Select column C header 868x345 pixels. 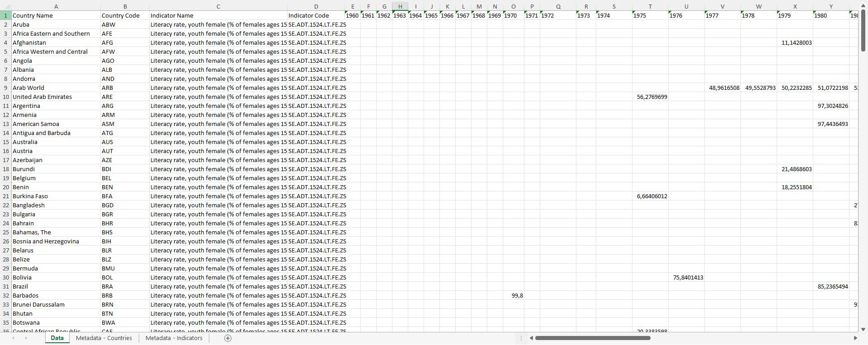218,6
